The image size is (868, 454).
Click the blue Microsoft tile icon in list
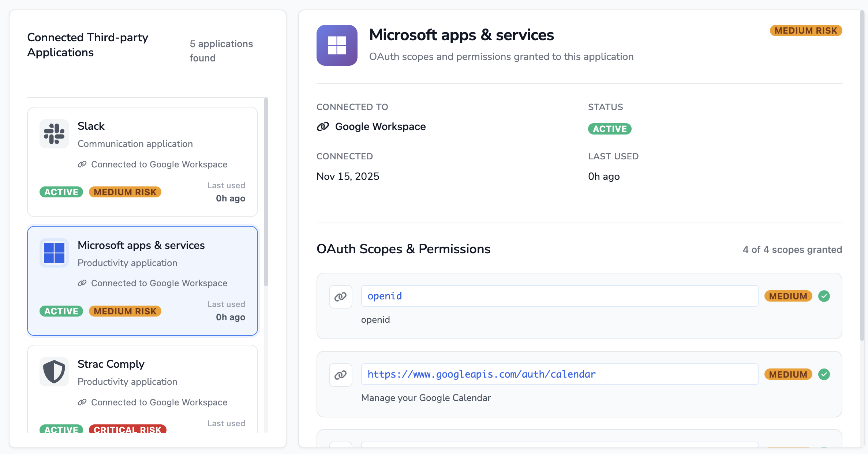pos(54,253)
